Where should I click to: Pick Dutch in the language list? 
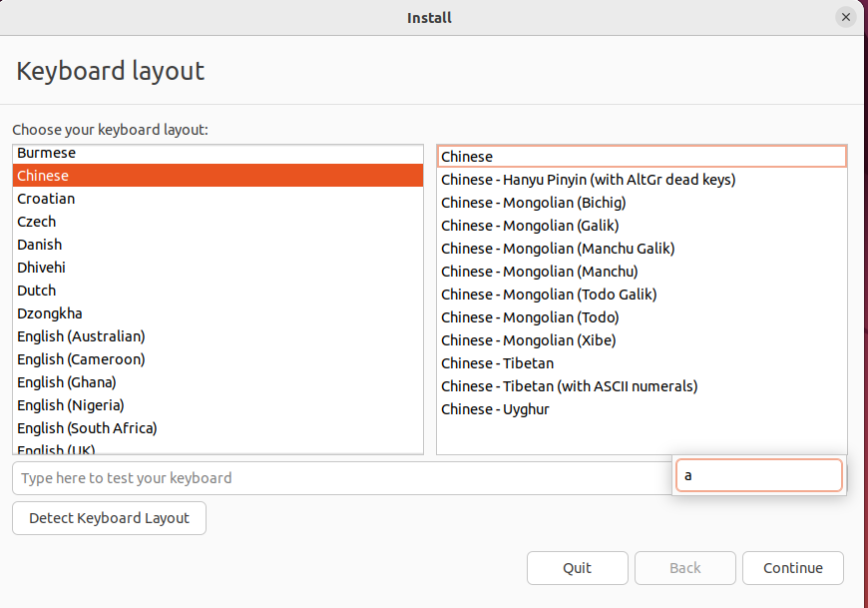tap(217, 291)
